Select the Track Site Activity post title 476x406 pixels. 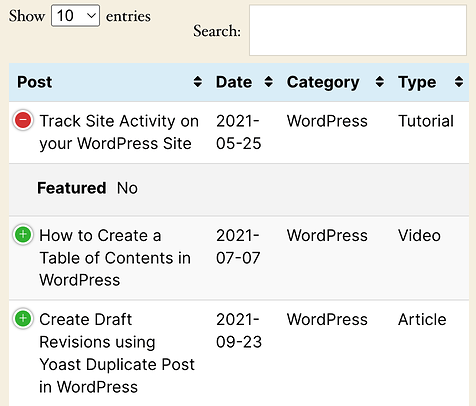[x=119, y=132]
